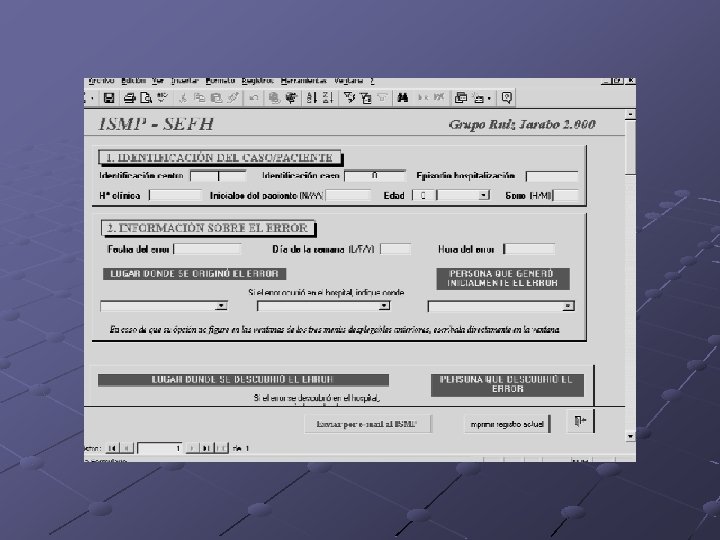Click the Delete Record toolbar icon
720x540 pixels.
[439, 98]
